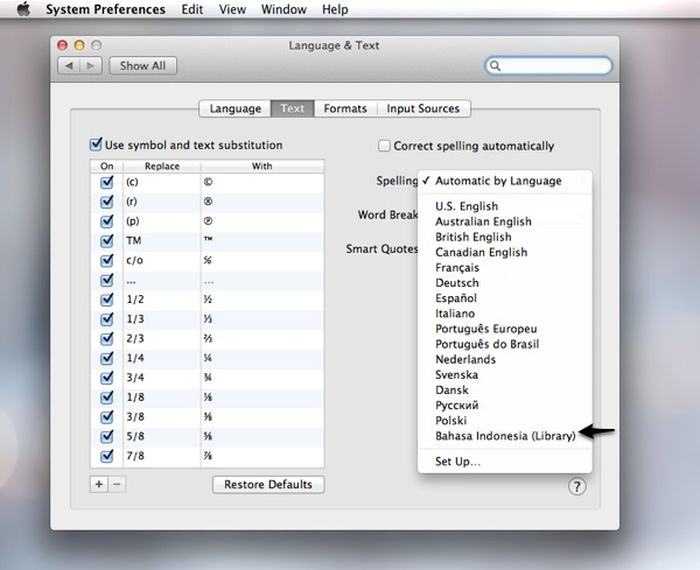The image size is (700, 570).
Task: Uncheck the 1/2 substitution row
Action: tap(107, 300)
